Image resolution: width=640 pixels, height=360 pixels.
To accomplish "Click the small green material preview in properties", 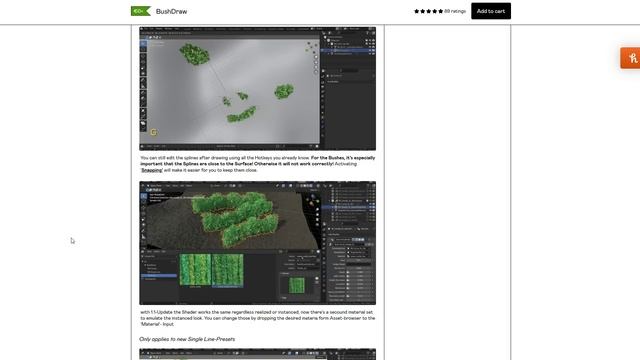I will click(297, 285).
